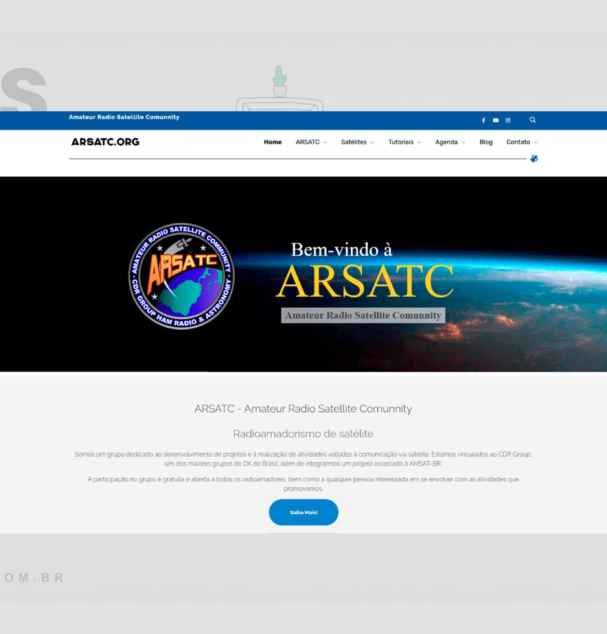Image resolution: width=607 pixels, height=634 pixels.
Task: Expand the Agenda dropdown menu
Action: (x=450, y=142)
